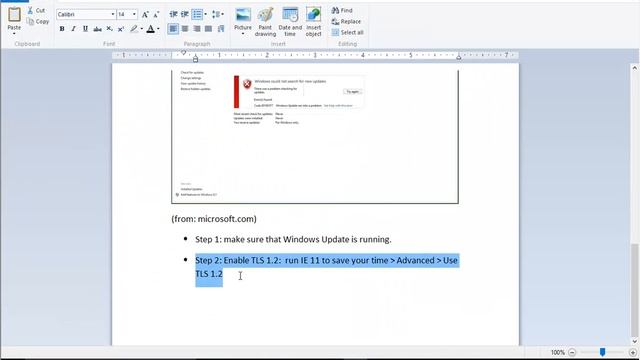Expand the Picture dropdown arrow

(243, 34)
